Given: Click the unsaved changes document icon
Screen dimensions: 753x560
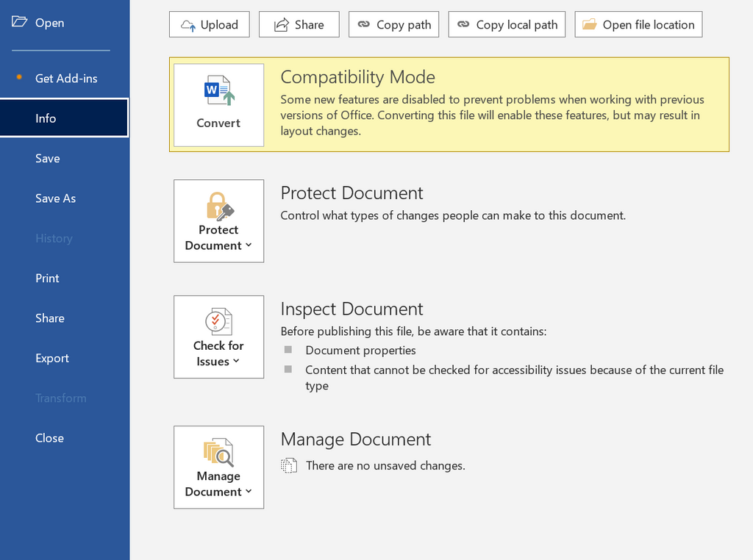Looking at the screenshot, I should [288, 465].
